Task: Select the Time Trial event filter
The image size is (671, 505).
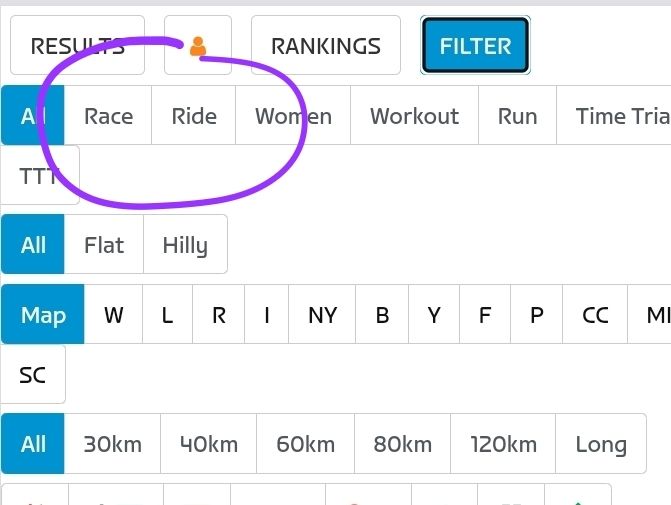Action: pyautogui.click(x=622, y=116)
